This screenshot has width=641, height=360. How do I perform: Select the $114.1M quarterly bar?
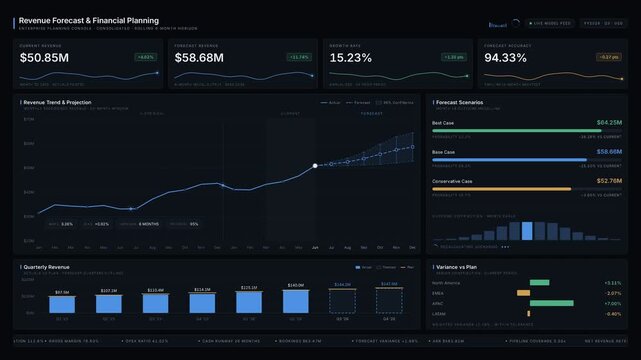click(x=202, y=303)
